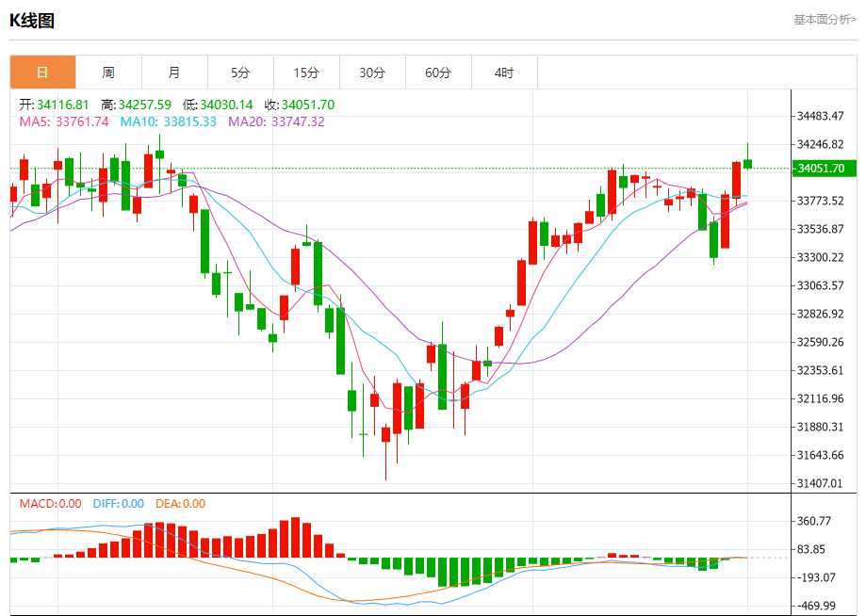Click the lowest-wick red candlestick near 31407
The width and height of the screenshot is (866, 616).
tap(386, 434)
